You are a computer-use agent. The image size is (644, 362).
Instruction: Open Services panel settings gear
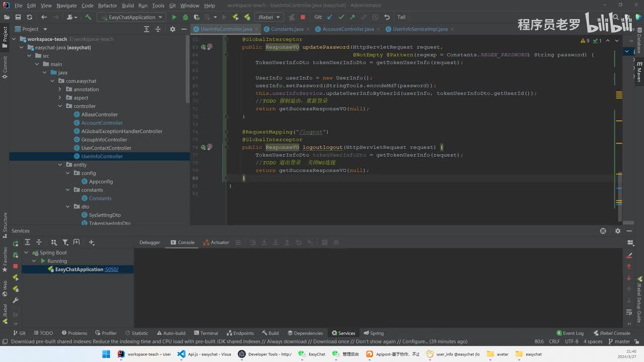(x=618, y=231)
